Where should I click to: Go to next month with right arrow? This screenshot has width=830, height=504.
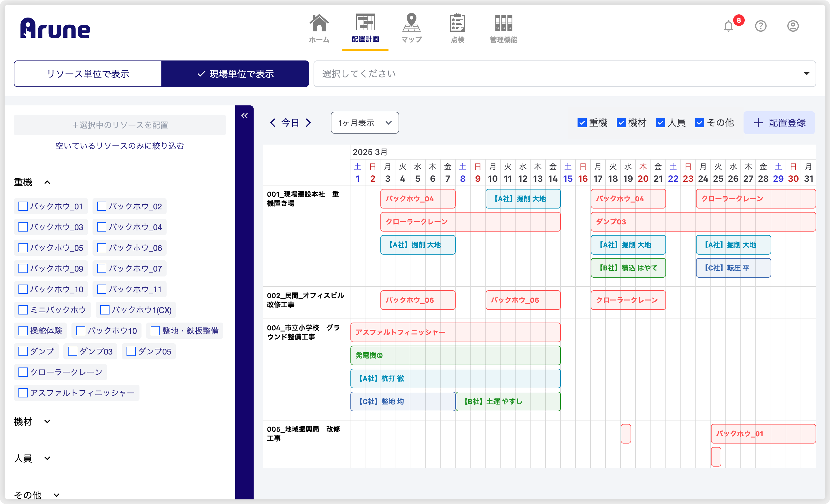click(x=309, y=123)
